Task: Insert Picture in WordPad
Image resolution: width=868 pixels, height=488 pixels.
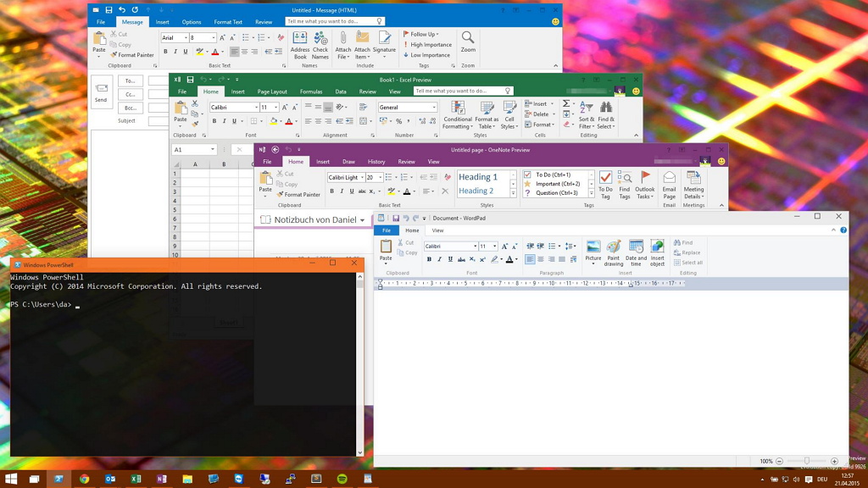Action: click(x=593, y=252)
